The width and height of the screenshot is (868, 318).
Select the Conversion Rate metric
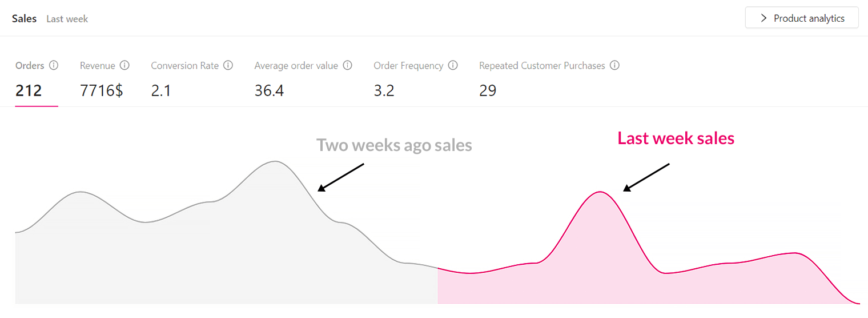[185, 79]
